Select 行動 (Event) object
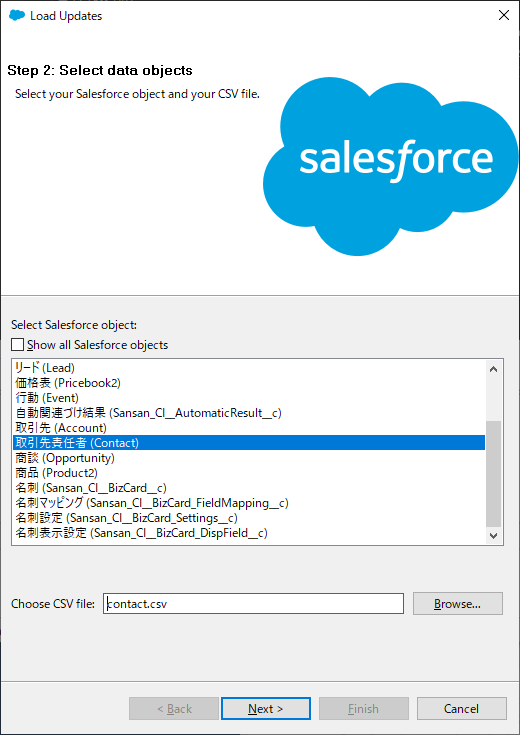The image size is (520, 735). coord(249,398)
